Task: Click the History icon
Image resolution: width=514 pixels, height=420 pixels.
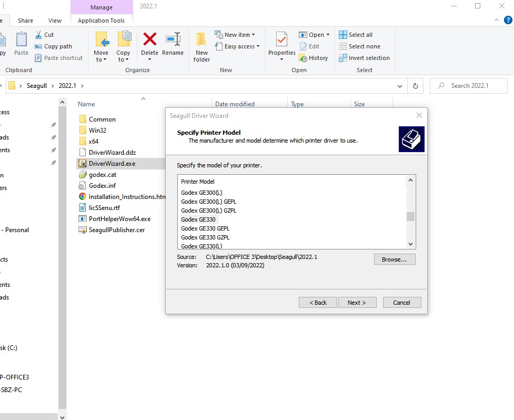Action: 303,58
